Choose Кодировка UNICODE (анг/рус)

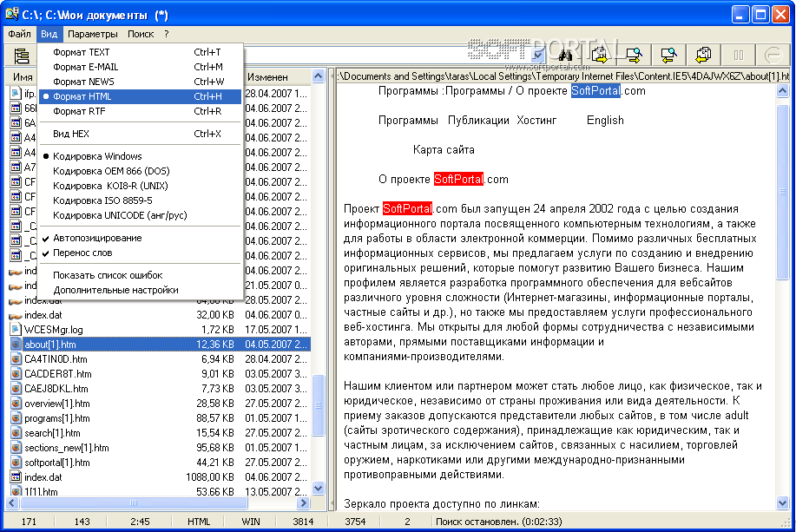(140, 215)
